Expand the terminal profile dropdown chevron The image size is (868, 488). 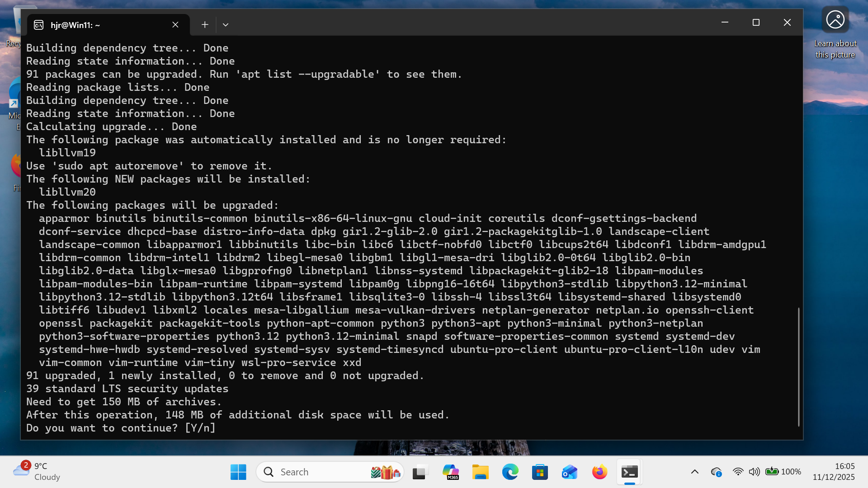pos(226,25)
